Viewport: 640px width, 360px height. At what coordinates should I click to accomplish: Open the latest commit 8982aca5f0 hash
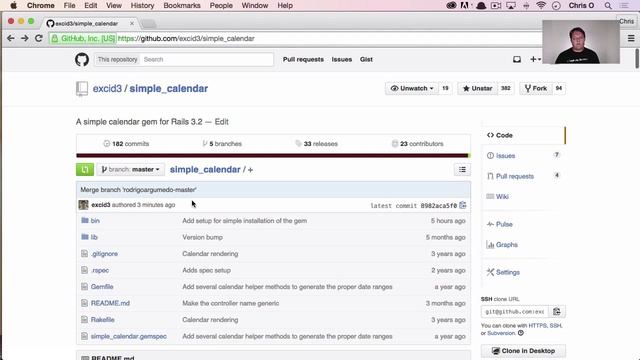pyautogui.click(x=438, y=206)
